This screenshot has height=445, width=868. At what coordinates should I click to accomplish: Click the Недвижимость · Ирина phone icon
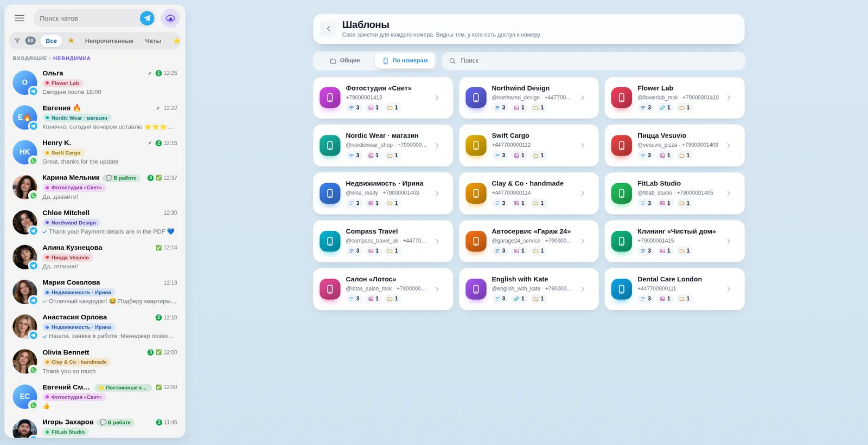(x=330, y=193)
